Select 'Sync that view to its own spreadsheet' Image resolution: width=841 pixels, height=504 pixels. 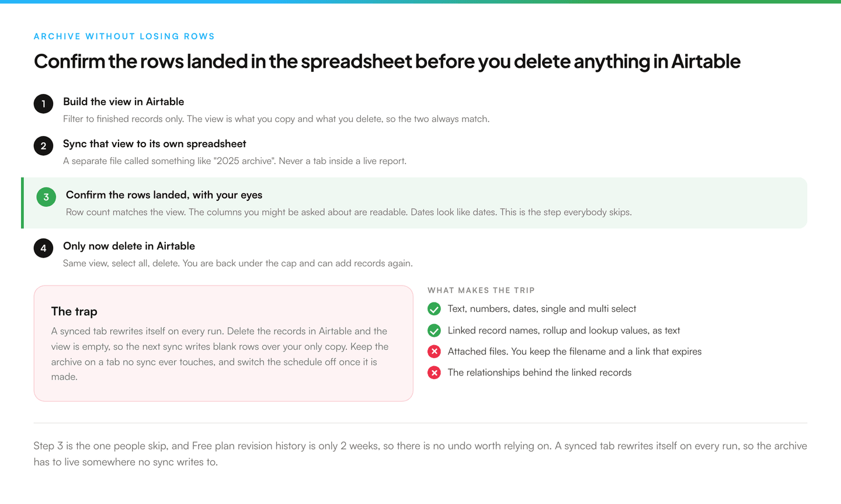point(154,144)
